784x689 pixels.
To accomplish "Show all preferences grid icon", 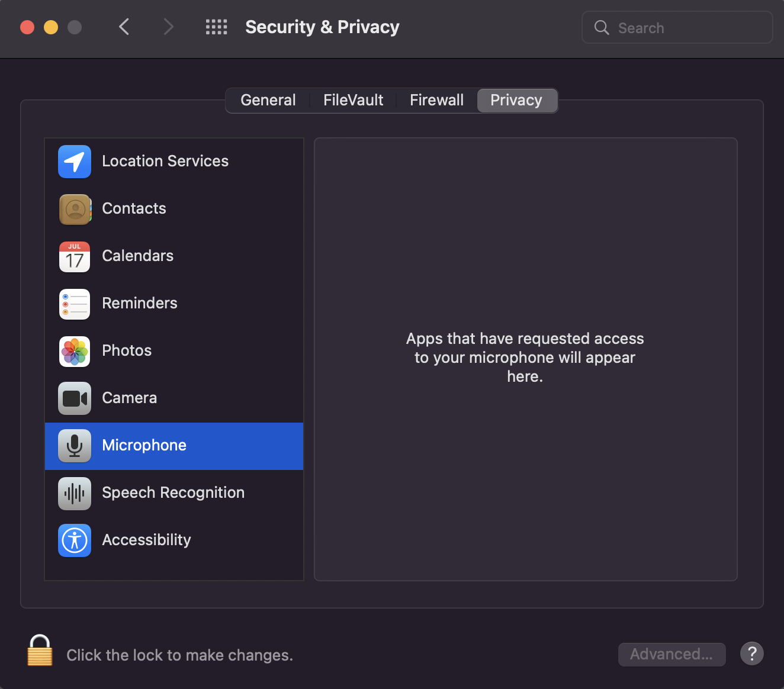I will click(x=217, y=27).
